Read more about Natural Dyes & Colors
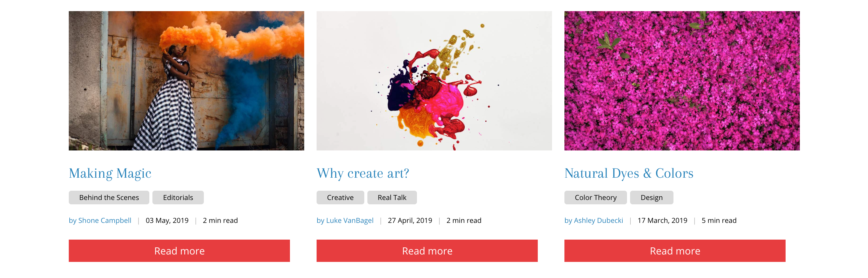 (675, 251)
